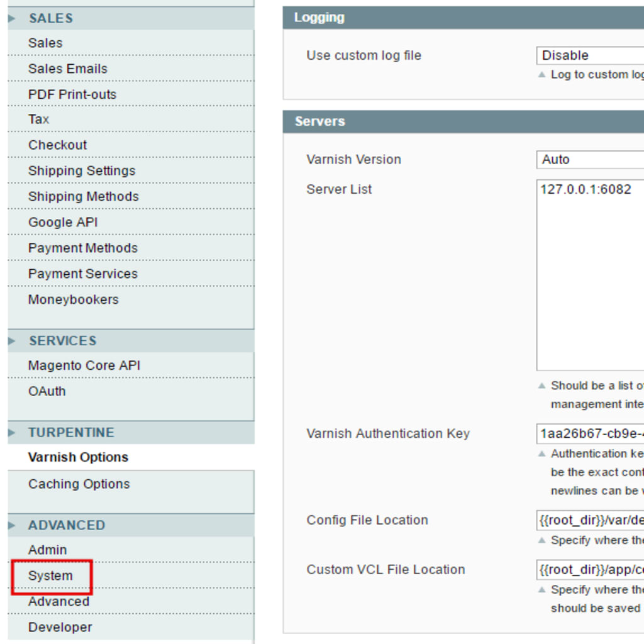Click the SALES section heading text
Viewport: 644px width, 644px height.
click(x=51, y=18)
